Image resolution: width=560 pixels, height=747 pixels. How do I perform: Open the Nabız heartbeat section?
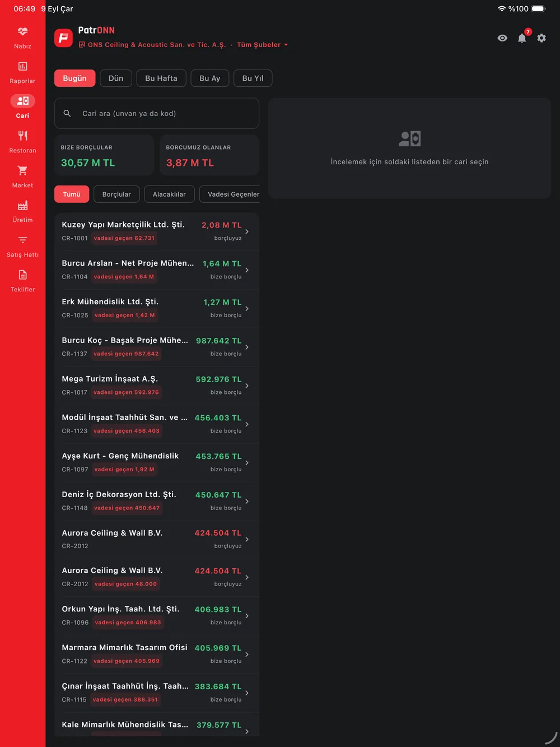pyautogui.click(x=22, y=32)
